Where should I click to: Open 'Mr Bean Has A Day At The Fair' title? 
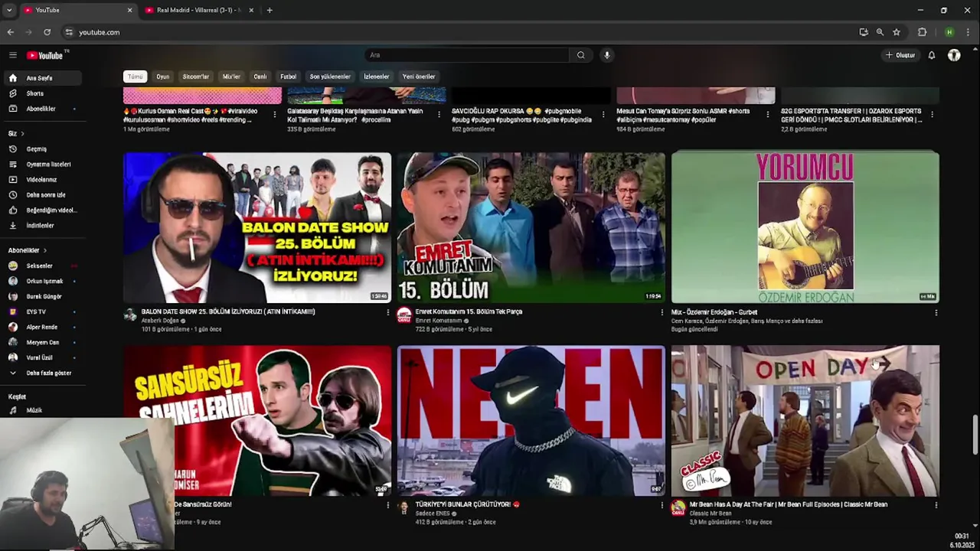789,504
